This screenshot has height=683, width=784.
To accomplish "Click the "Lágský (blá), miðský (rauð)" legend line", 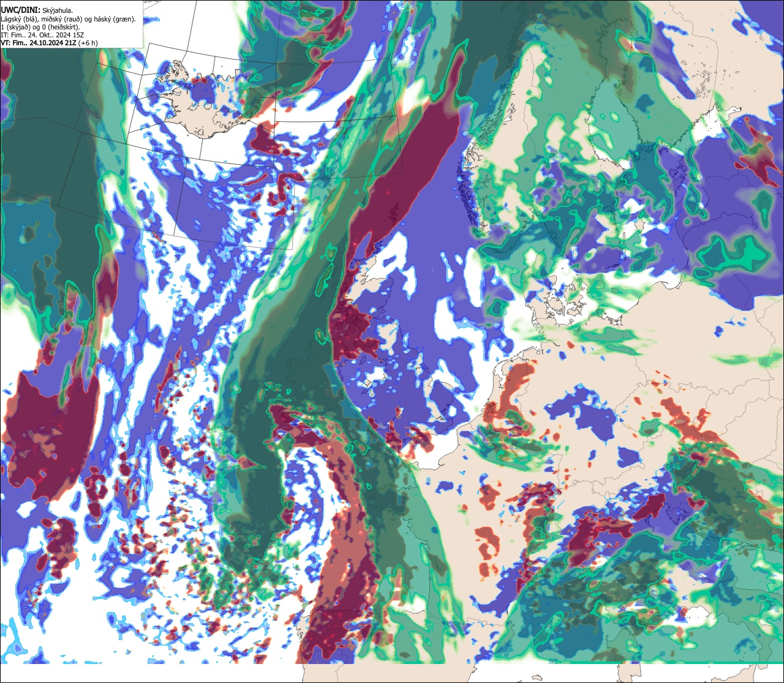I will point(69,19).
